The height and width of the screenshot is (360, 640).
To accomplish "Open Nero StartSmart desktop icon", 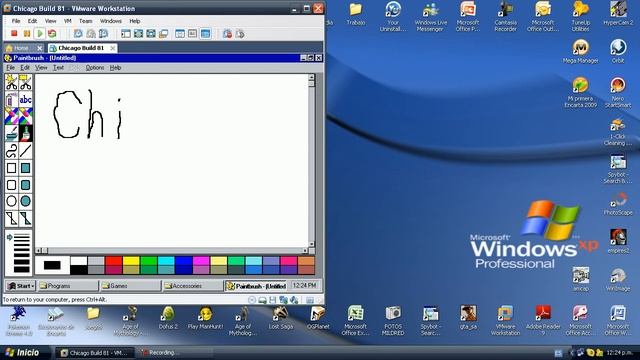I will pos(618,93).
